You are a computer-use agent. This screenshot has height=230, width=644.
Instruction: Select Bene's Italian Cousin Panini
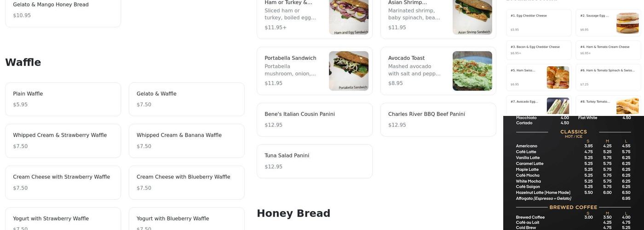[x=315, y=119]
